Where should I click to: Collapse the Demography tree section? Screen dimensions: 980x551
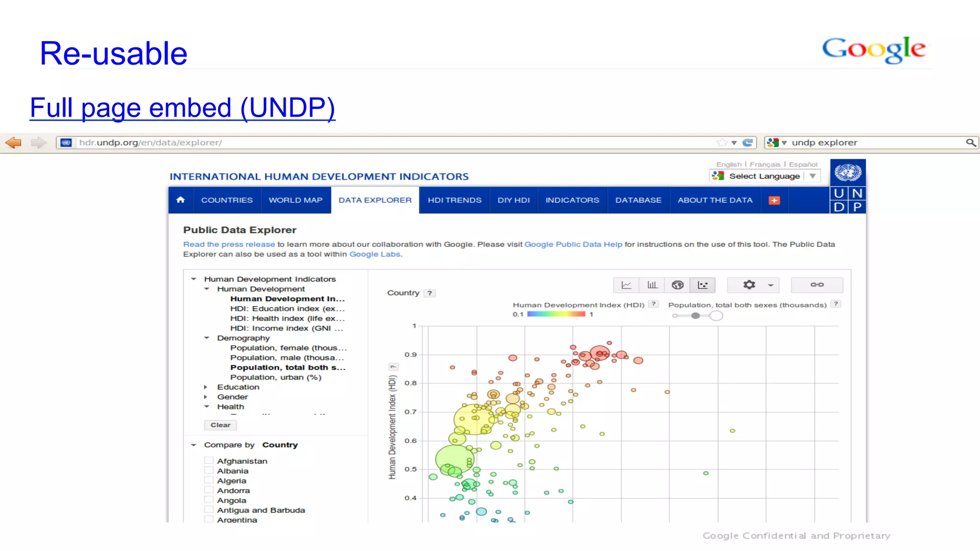click(x=207, y=338)
